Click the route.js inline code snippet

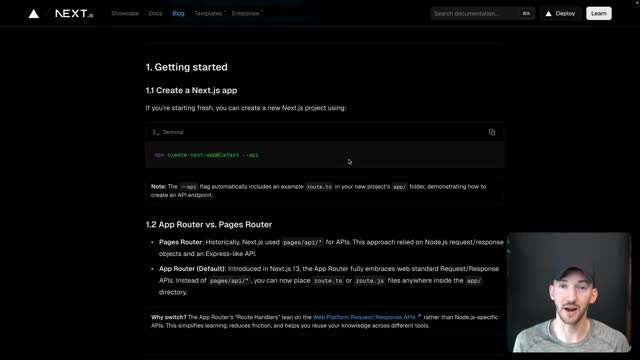tap(369, 281)
